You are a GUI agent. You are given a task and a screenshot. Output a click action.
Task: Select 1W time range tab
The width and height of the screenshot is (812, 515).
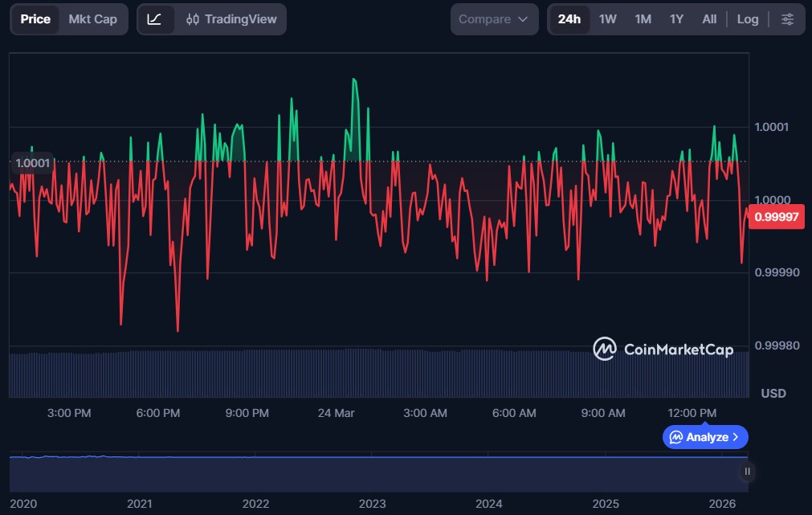coord(608,19)
